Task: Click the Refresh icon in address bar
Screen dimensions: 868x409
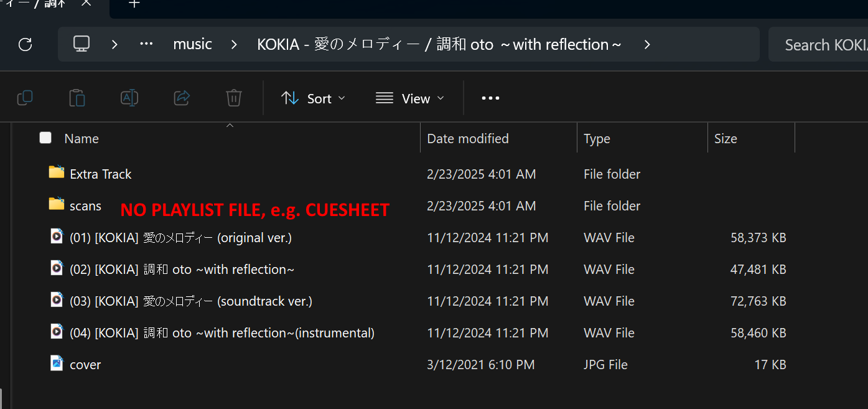Action: coord(25,45)
